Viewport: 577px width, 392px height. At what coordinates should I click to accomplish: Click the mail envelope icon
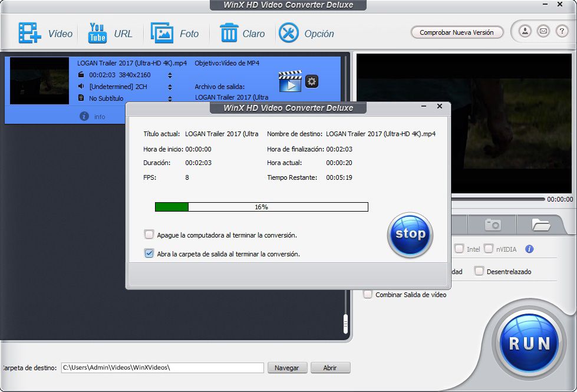point(543,31)
